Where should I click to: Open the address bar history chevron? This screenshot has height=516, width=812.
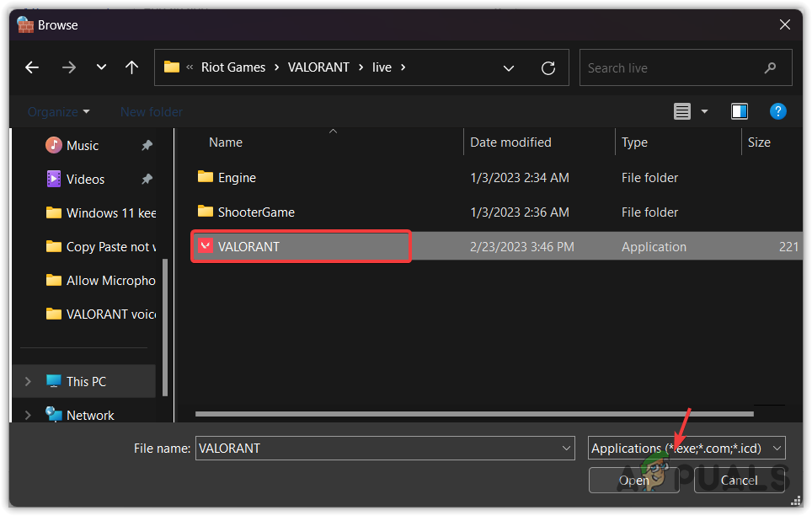(508, 67)
